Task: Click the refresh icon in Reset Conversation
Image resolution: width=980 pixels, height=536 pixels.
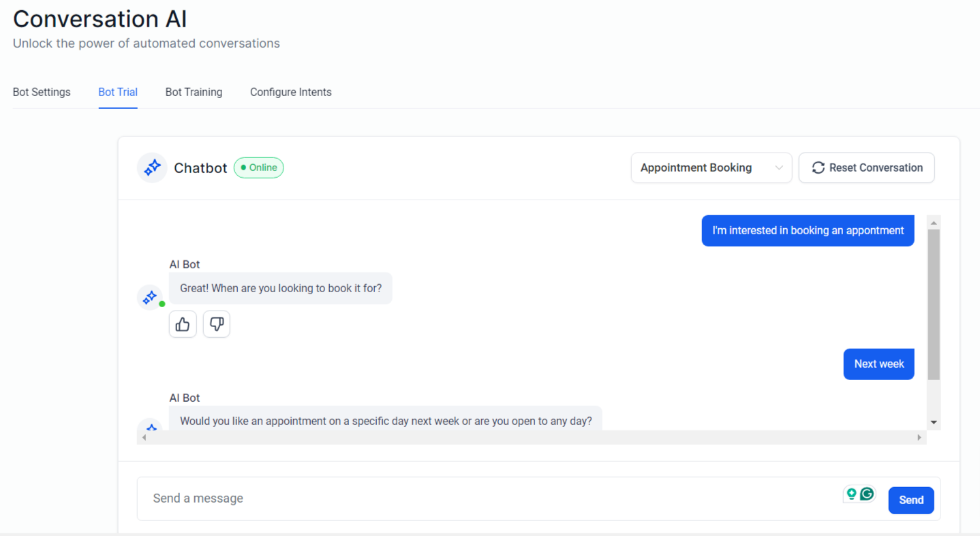Action: tap(818, 168)
